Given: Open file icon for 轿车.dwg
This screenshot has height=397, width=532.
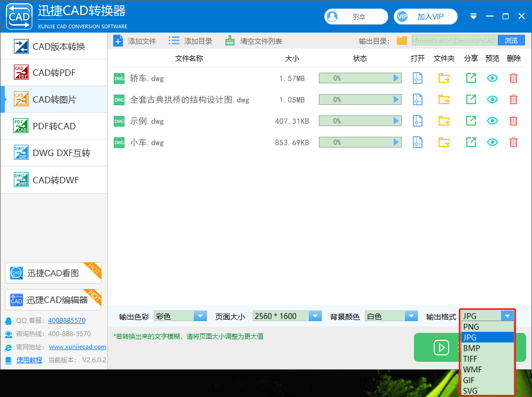Looking at the screenshot, I should pos(417,79).
